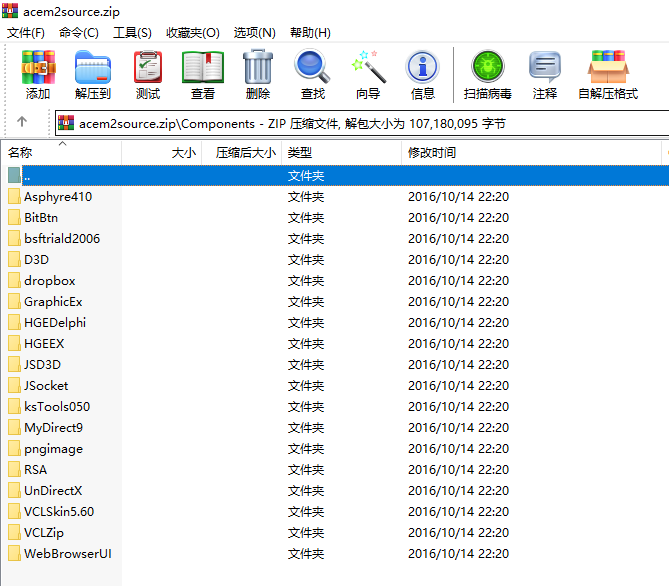This screenshot has width=669, height=586.
Task: Click the HGEEX folder icon
Action: tap(14, 344)
